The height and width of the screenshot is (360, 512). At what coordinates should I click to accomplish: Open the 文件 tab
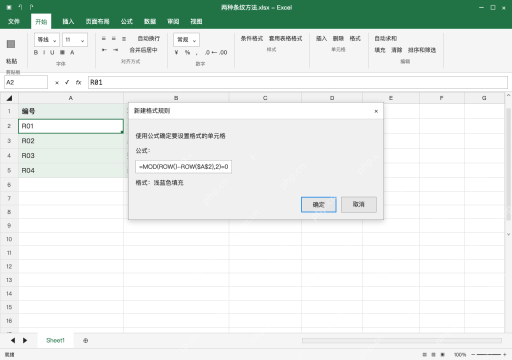(14, 22)
